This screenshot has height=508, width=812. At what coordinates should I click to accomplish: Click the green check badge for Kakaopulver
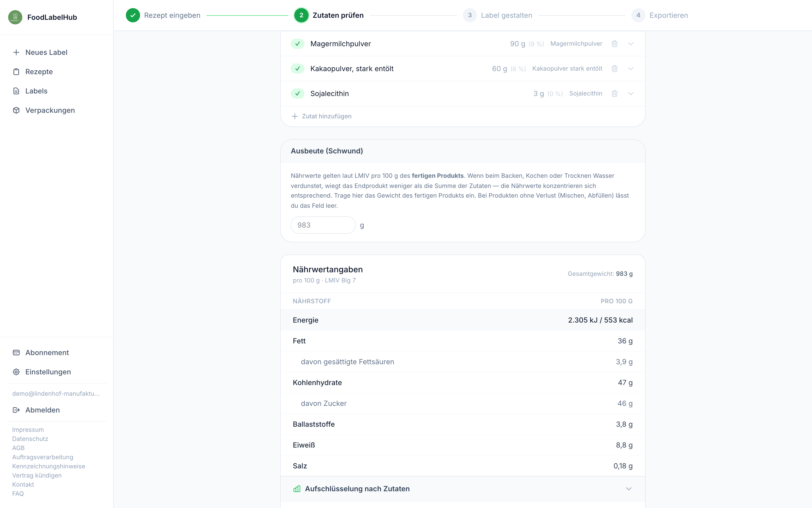[297, 69]
